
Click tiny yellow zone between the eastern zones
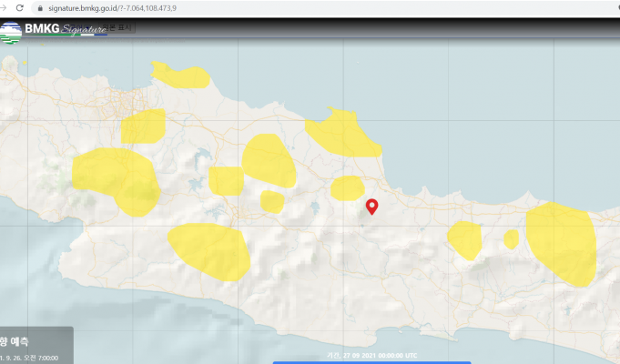[512, 239]
